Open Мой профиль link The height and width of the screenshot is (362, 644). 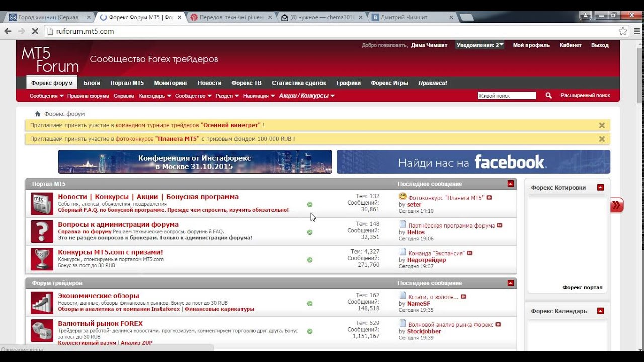[531, 45]
